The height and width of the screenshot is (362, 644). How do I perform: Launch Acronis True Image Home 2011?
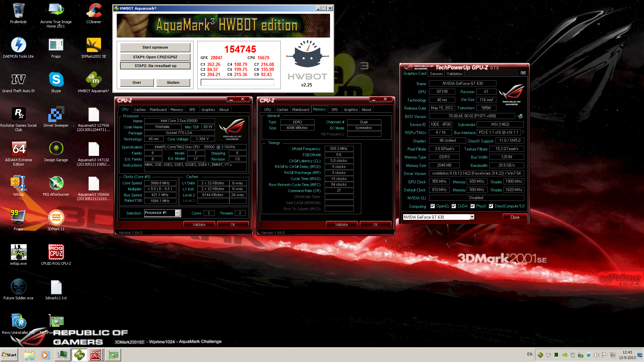(x=56, y=15)
